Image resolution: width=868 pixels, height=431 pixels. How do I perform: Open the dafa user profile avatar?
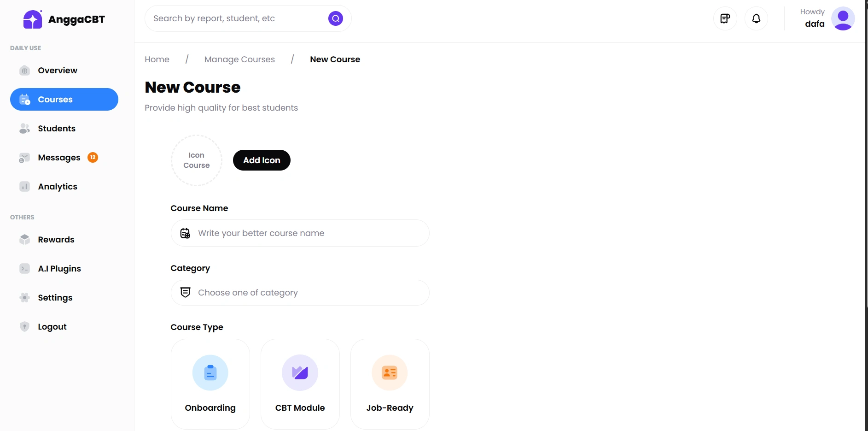(x=843, y=19)
